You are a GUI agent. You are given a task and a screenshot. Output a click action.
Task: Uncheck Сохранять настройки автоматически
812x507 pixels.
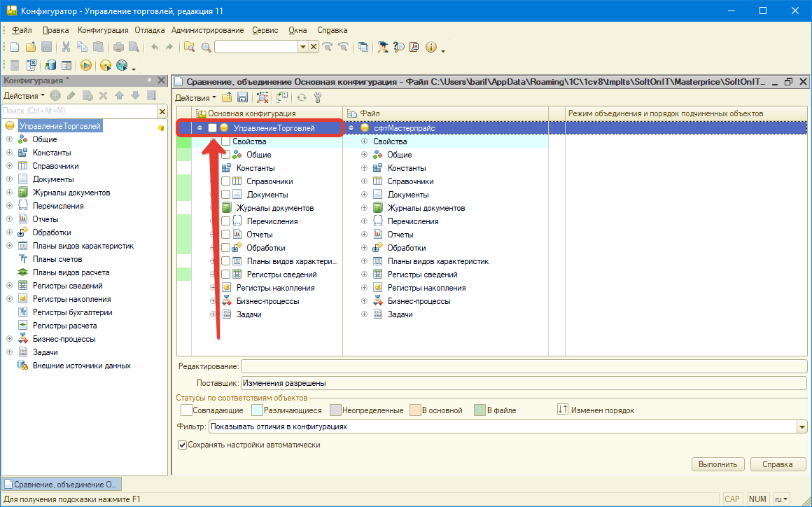(x=183, y=445)
